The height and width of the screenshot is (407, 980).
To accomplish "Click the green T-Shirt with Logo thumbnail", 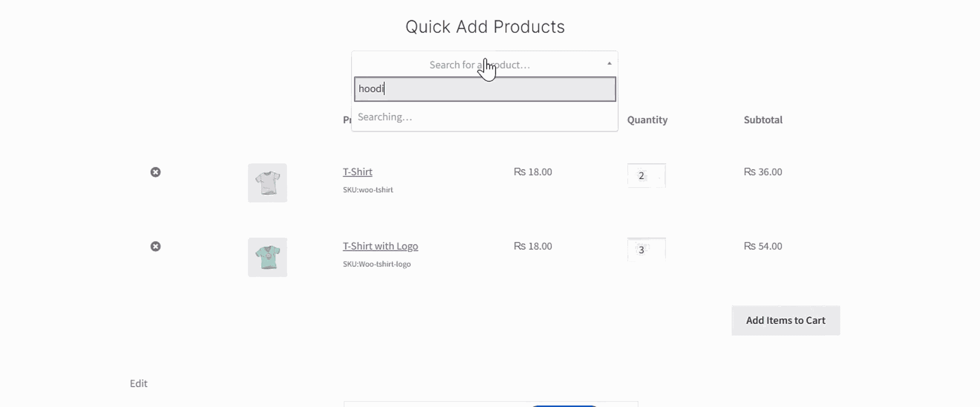I will pos(267,257).
